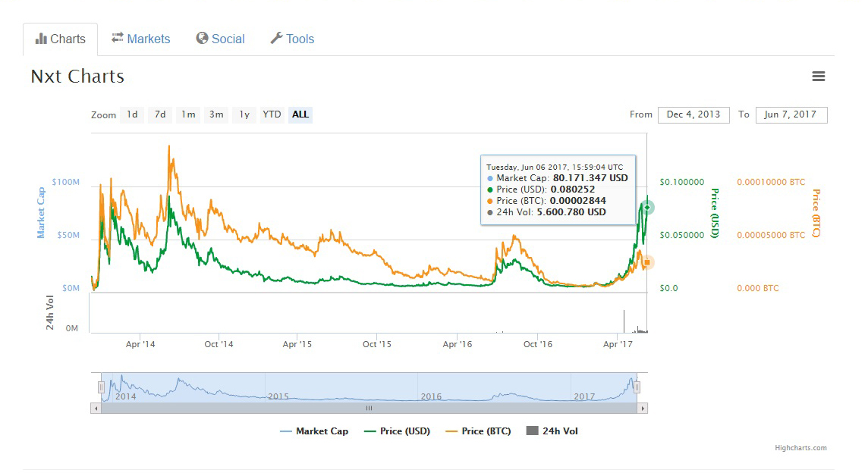Select the ALL zoom range
The image size is (868, 473).
pos(300,114)
